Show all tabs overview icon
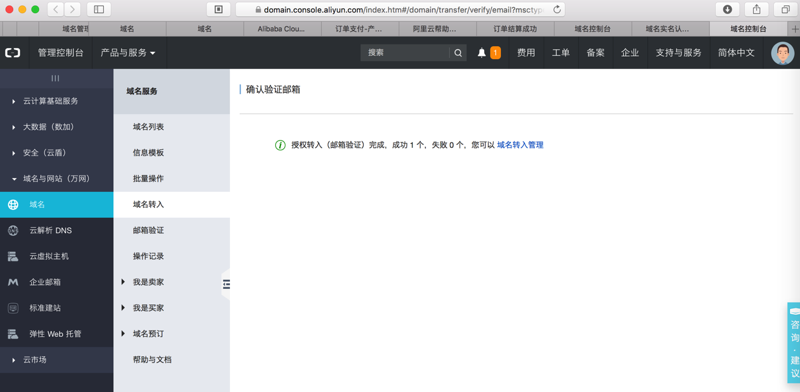 point(786,9)
